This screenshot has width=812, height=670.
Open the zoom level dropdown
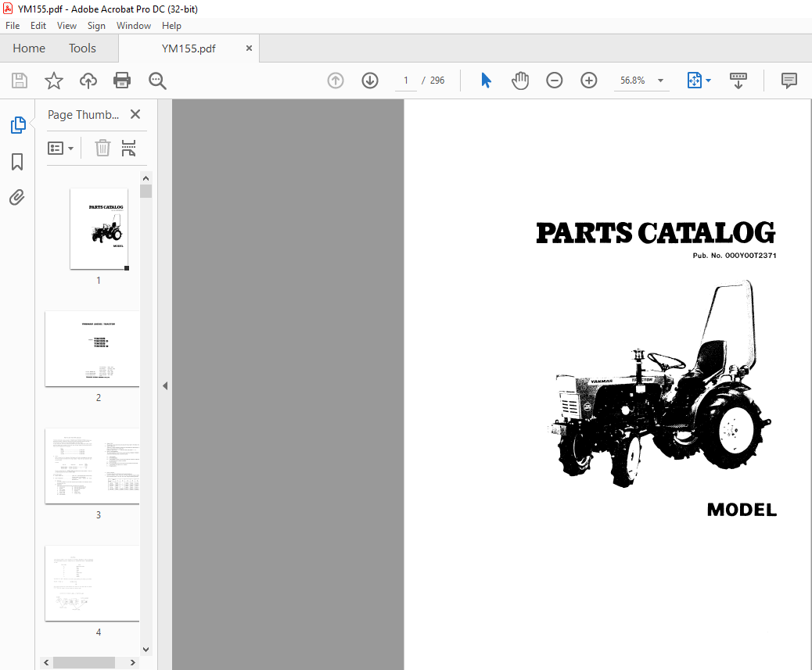coord(660,81)
